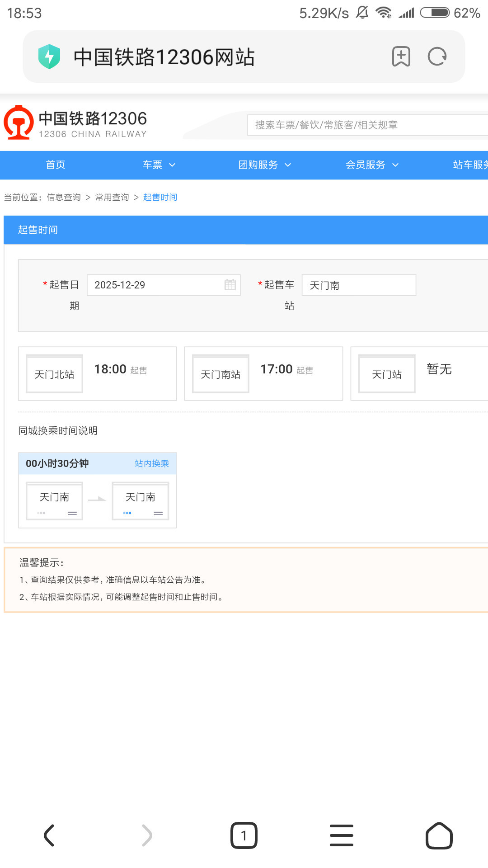Image resolution: width=488 pixels, height=868 pixels.
Task: Open the browser hamburger menu
Action: [x=342, y=835]
